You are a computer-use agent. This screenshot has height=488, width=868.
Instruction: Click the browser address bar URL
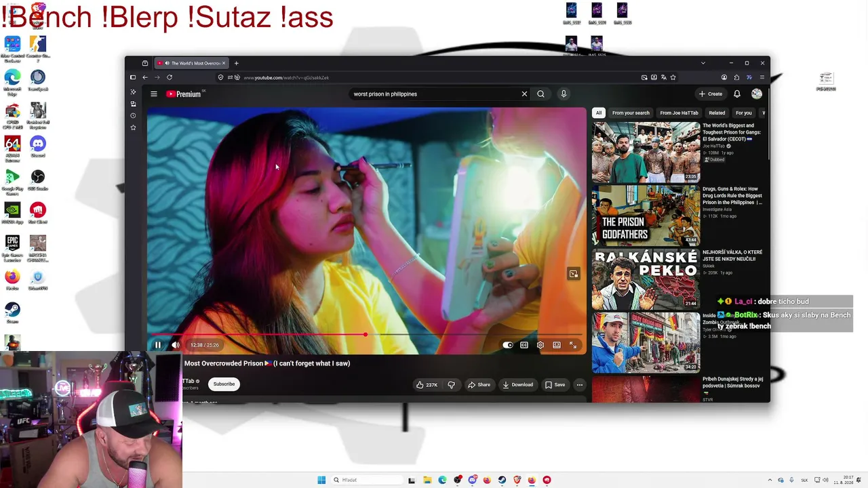tap(286, 77)
